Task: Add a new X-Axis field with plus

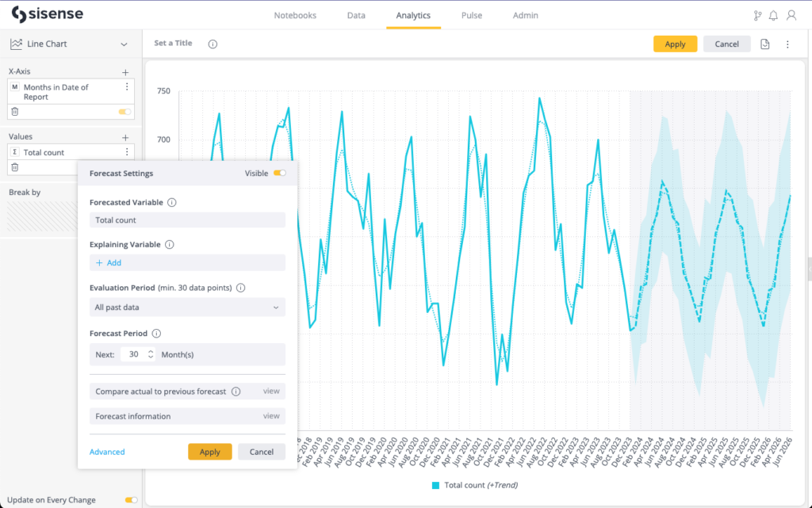Action: pos(125,72)
